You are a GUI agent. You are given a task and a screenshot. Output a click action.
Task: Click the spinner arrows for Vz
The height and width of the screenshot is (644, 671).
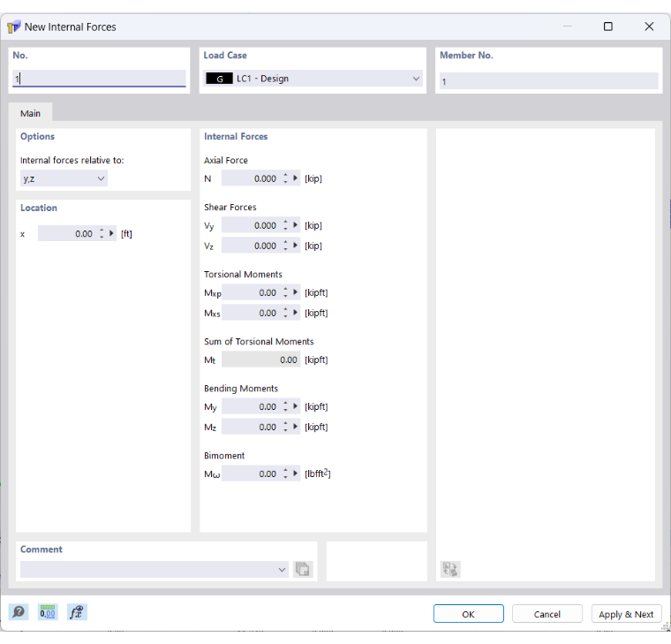(285, 246)
